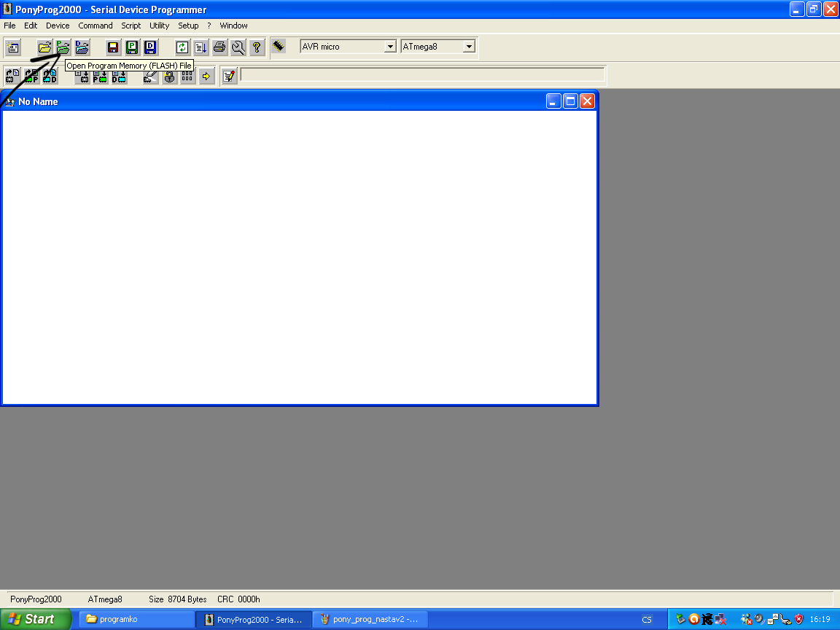
Task: Click 'PonyProg2000' text in status bar
Action: [36, 599]
